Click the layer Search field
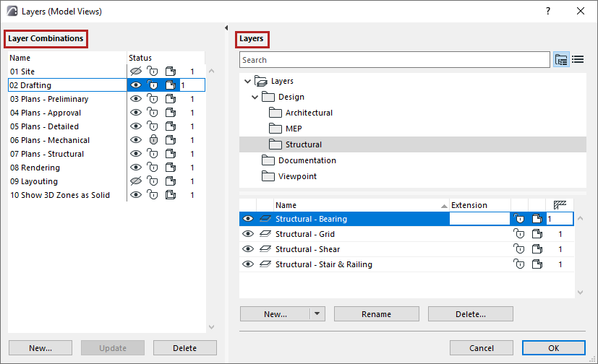This screenshot has height=364, width=598. (394, 60)
